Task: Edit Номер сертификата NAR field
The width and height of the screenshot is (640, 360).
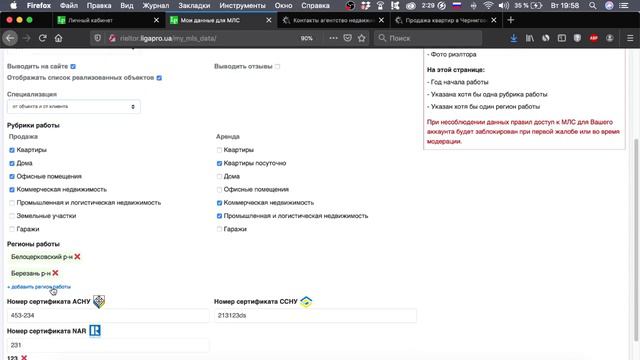Action: point(108,345)
